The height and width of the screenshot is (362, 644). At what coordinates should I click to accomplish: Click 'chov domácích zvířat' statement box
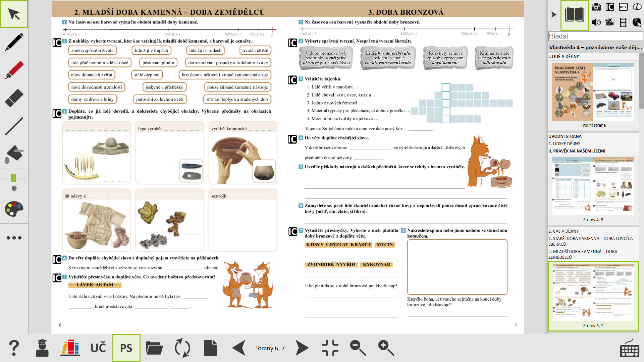(92, 75)
